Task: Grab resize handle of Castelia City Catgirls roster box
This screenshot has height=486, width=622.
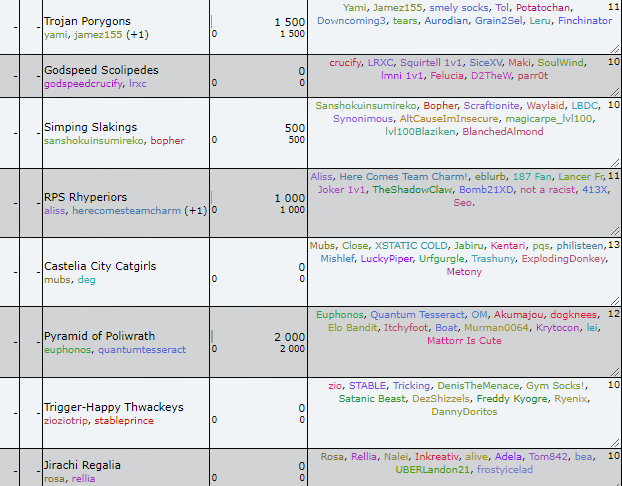Action: coord(615,300)
